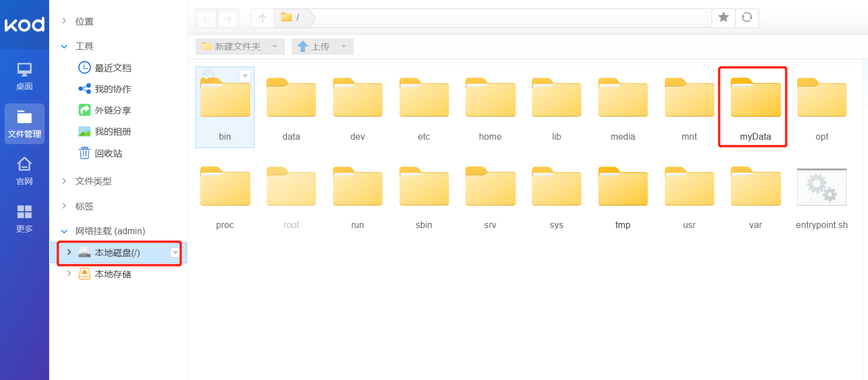Click the 新建文件夹 button
The width and height of the screenshot is (868, 380).
231,46
